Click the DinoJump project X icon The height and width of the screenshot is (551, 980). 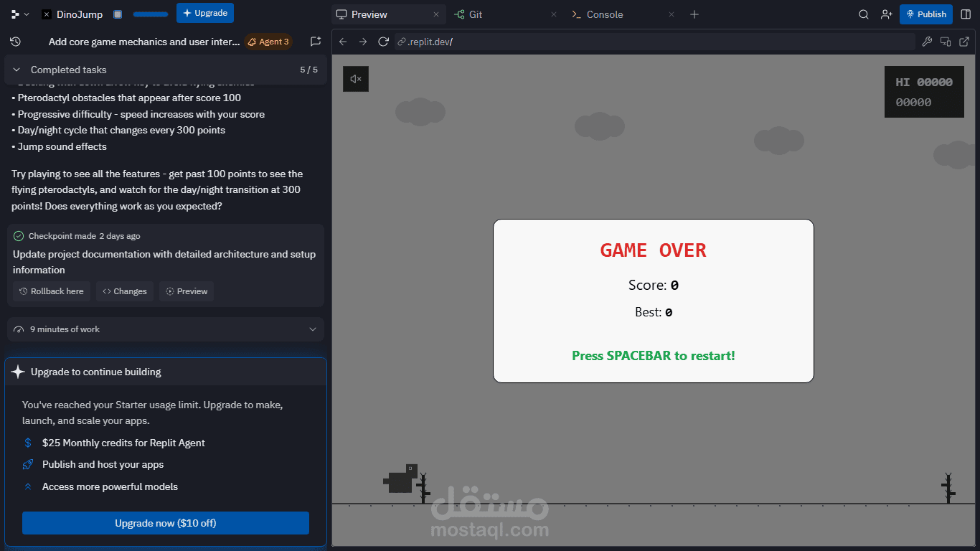(x=47, y=14)
